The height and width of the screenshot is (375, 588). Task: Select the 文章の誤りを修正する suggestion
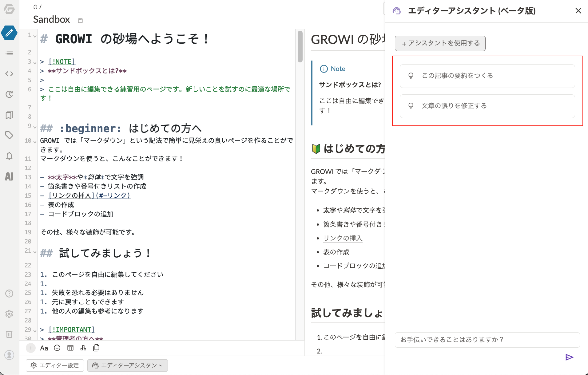(487, 106)
